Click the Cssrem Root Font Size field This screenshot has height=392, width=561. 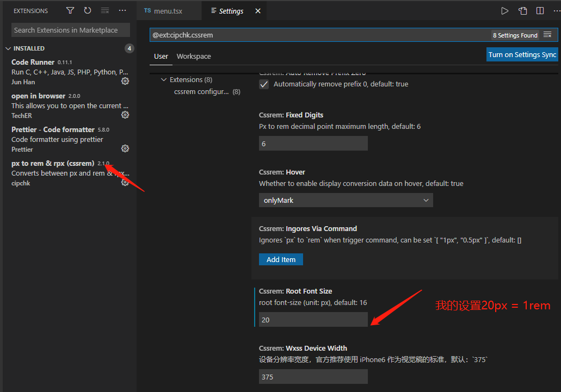[313, 319]
